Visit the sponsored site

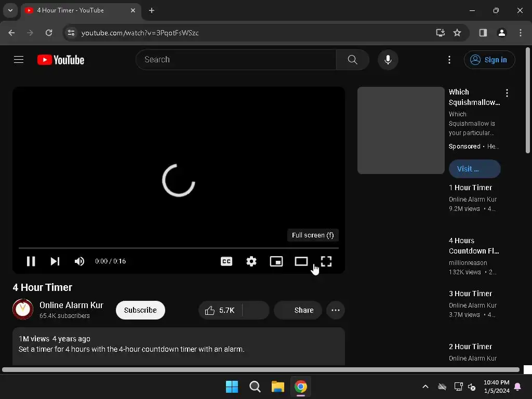pos(475,169)
